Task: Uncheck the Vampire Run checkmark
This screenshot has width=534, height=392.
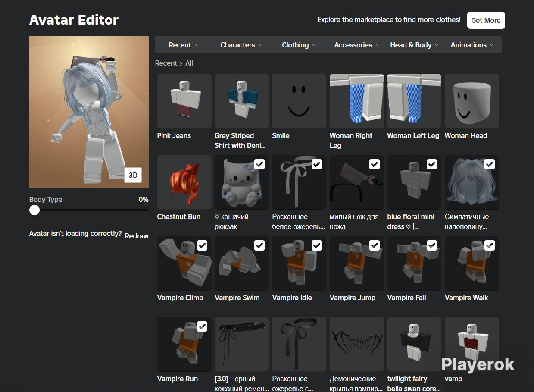Action: (202, 326)
